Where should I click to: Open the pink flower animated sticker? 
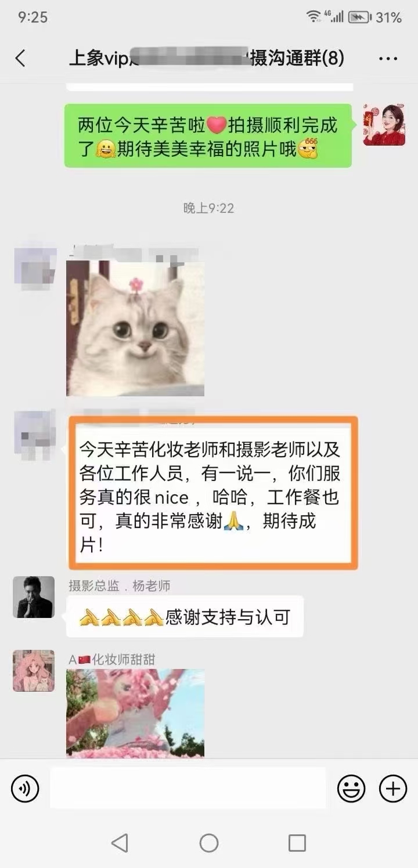(135, 714)
